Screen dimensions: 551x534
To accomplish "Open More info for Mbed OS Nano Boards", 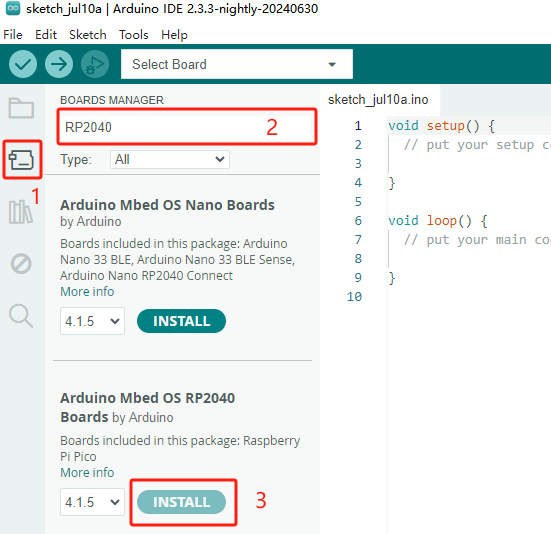I will [87, 292].
